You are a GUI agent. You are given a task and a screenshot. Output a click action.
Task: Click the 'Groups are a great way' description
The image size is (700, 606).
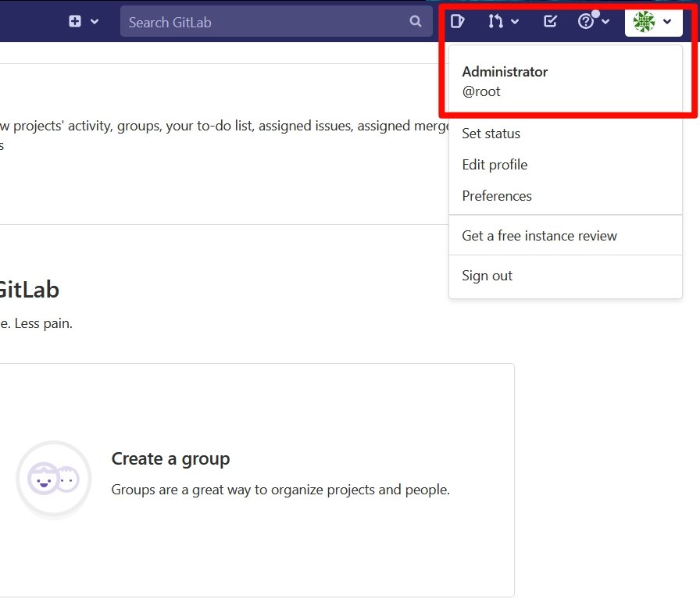[280, 490]
